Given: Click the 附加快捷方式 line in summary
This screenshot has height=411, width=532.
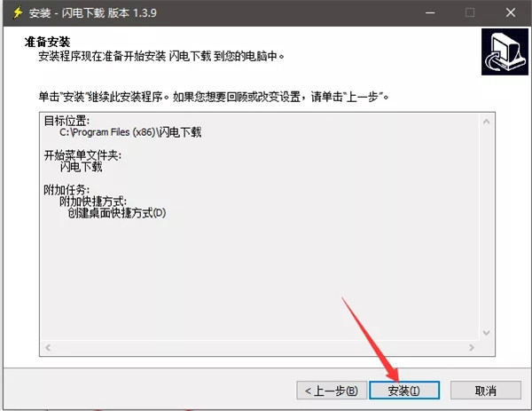Looking at the screenshot, I should tap(94, 202).
